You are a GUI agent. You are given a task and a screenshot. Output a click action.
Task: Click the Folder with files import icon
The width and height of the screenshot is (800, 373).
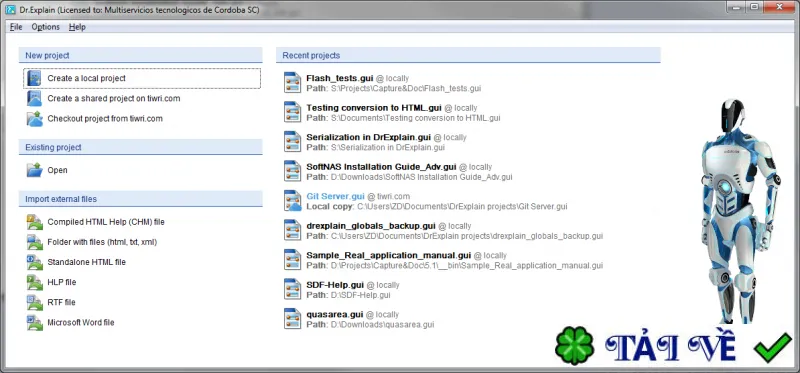[34, 242]
